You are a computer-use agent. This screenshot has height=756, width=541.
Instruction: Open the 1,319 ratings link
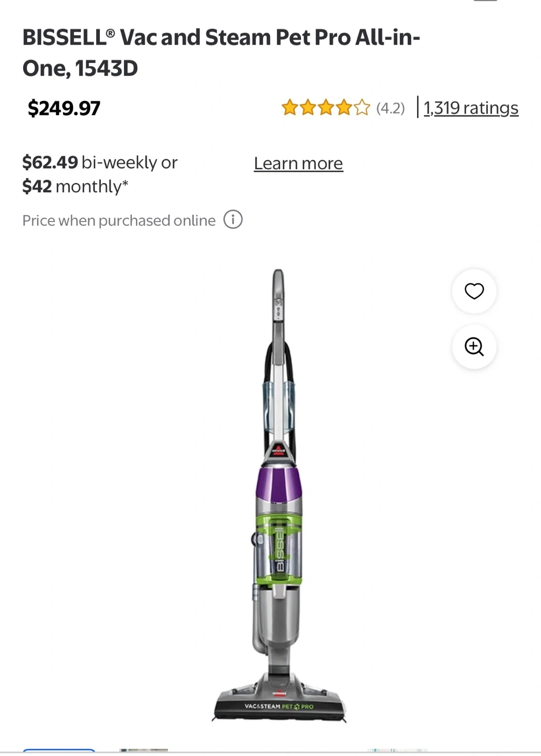tap(471, 108)
